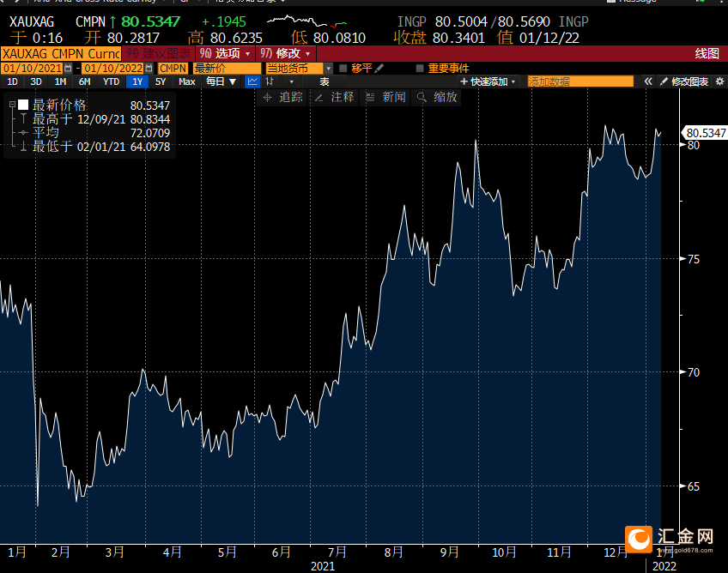Activate 追踪 crosshair tracking tool
Viewport: 728px width, 573px height.
click(x=282, y=98)
